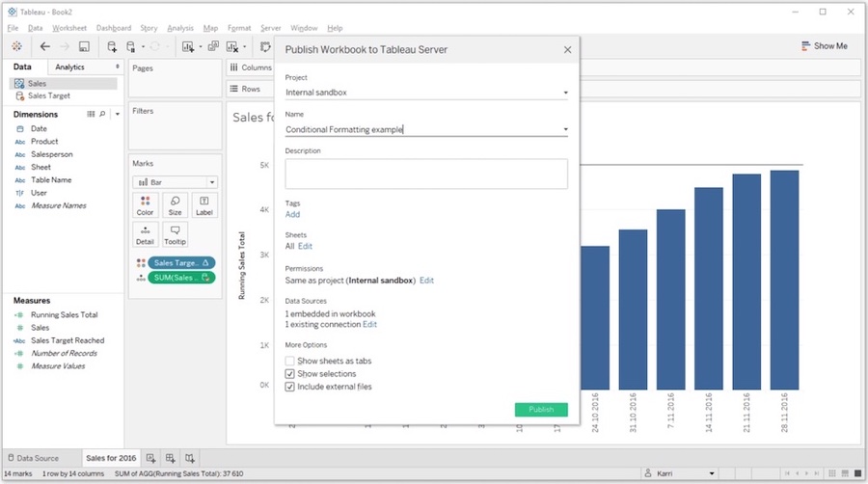The image size is (868, 484).
Task: Open the Project dropdown Internal sandbox
Action: 426,93
